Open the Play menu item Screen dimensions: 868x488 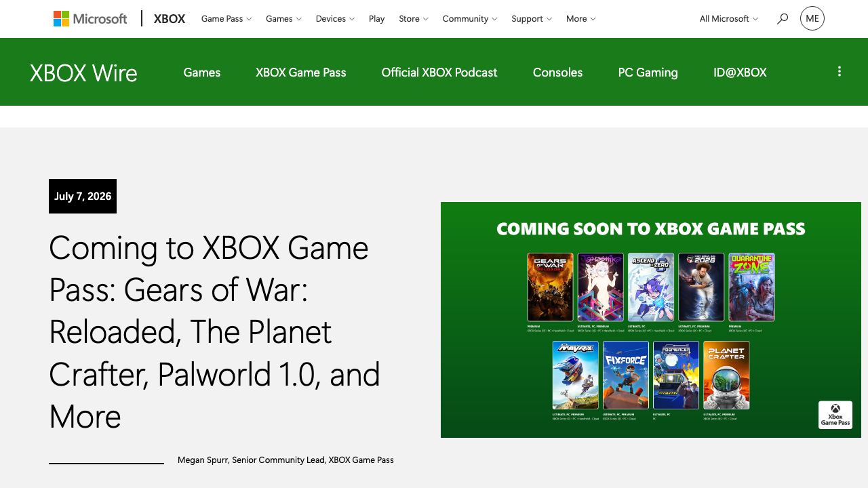(377, 19)
